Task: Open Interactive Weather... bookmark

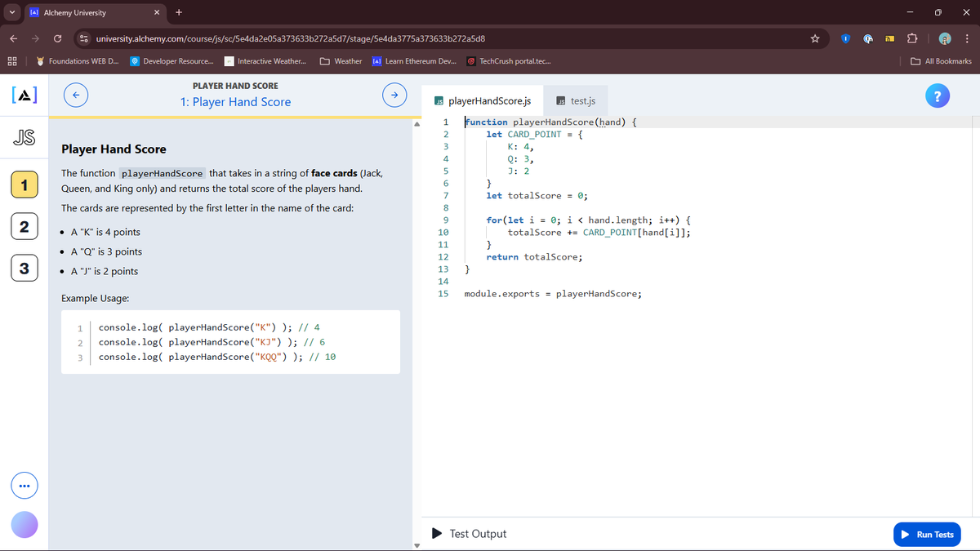Action: pyautogui.click(x=266, y=61)
